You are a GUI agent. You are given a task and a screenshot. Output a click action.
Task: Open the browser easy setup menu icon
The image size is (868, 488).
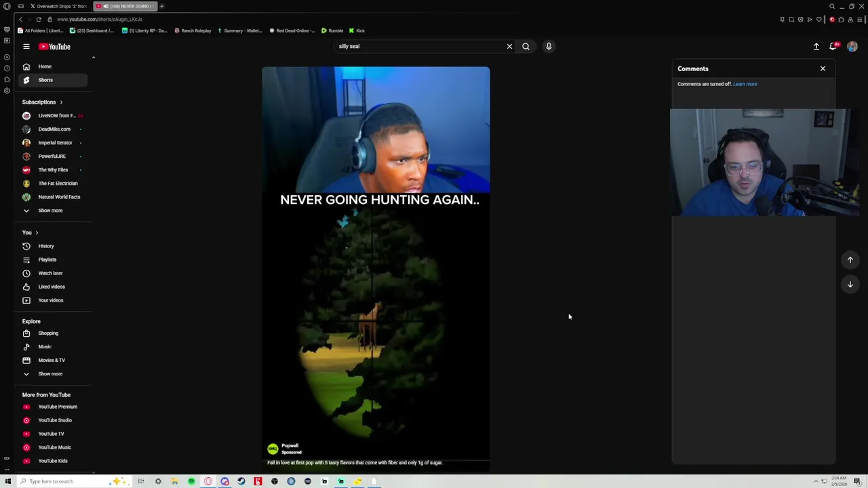(x=859, y=20)
